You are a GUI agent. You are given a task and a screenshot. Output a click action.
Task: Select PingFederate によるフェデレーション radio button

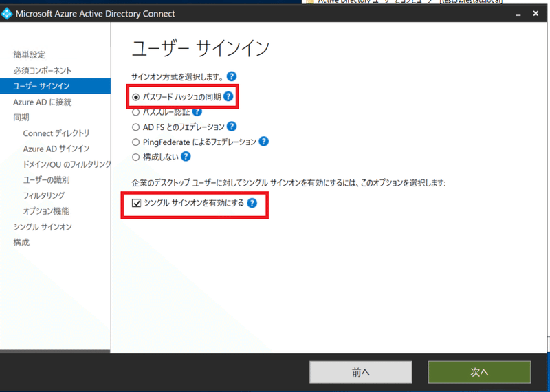(x=135, y=142)
